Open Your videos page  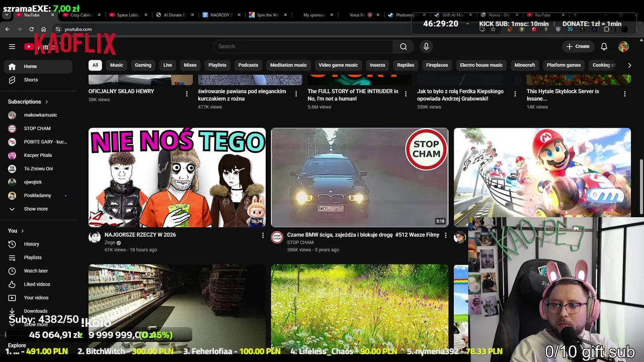pyautogui.click(x=38, y=298)
